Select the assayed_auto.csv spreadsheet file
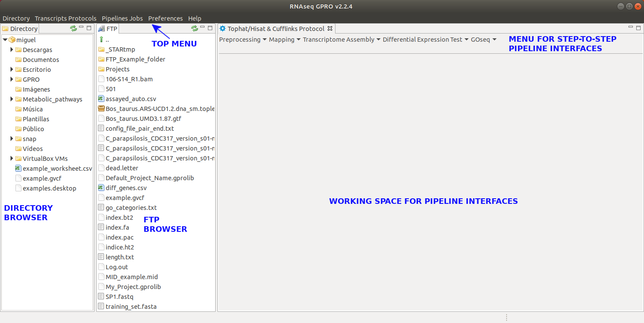This screenshot has height=323, width=644. 131,99
